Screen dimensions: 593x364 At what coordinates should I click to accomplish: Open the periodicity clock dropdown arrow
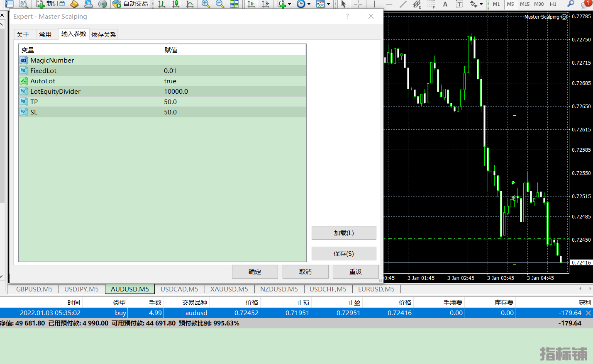[309, 4]
